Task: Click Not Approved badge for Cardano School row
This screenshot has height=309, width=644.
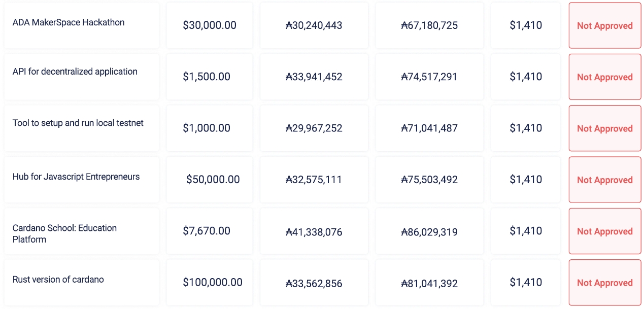Action: point(604,231)
